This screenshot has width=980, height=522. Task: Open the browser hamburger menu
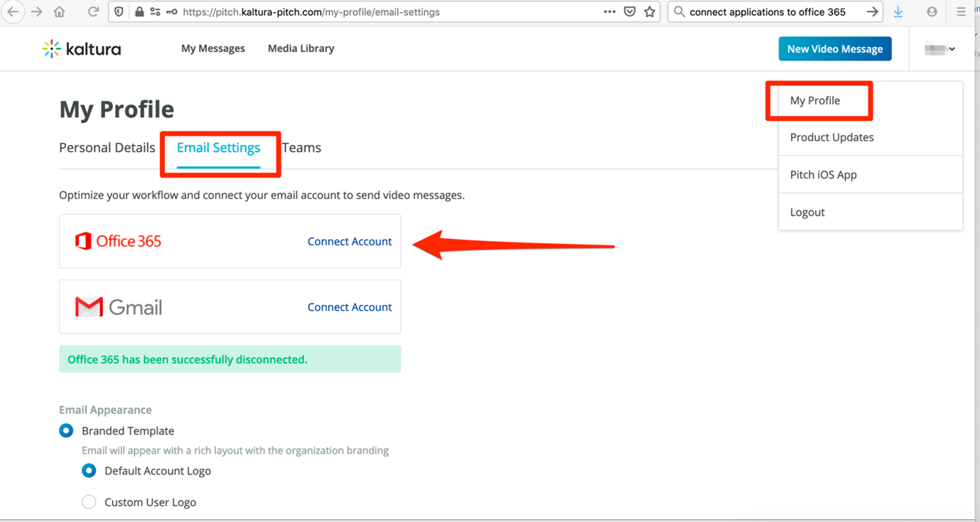click(x=961, y=12)
